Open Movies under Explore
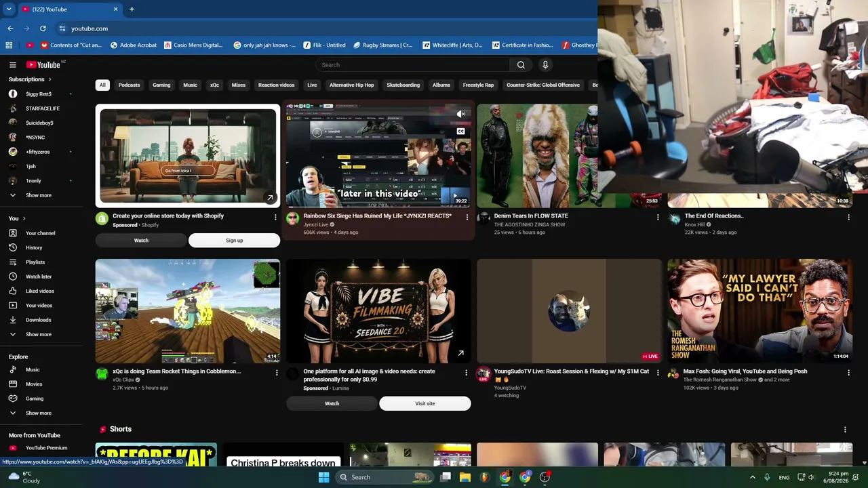 (x=34, y=384)
